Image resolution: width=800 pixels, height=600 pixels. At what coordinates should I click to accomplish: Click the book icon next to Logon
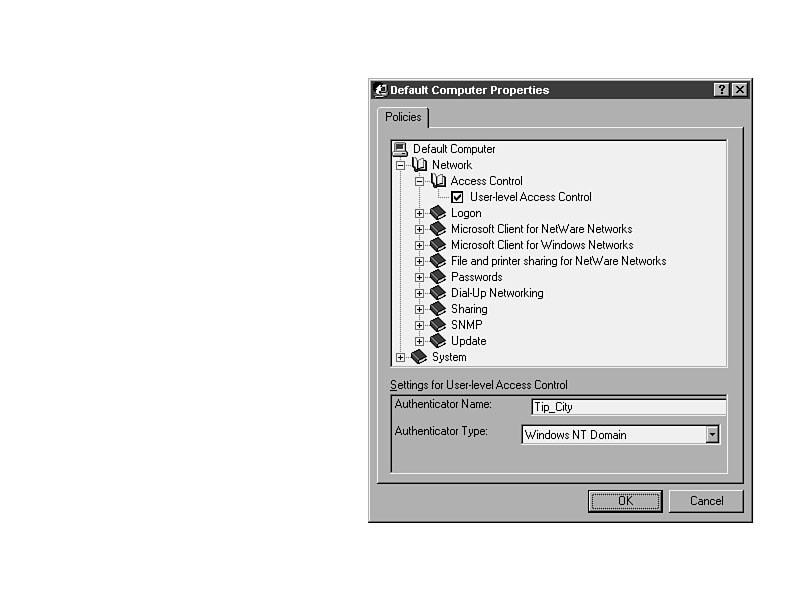pyautogui.click(x=438, y=213)
